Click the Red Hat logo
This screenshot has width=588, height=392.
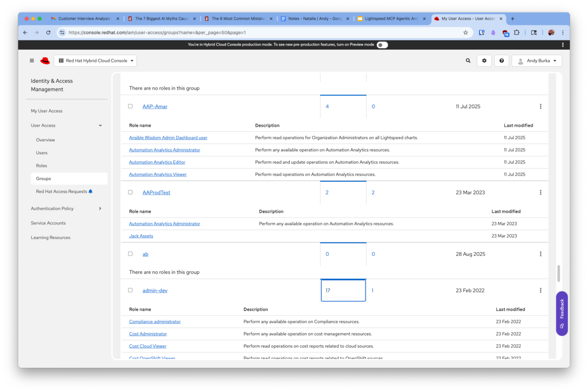45,61
